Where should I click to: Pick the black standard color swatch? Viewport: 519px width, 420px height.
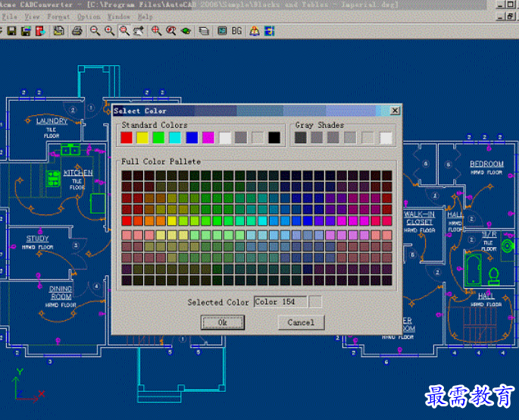[274, 138]
